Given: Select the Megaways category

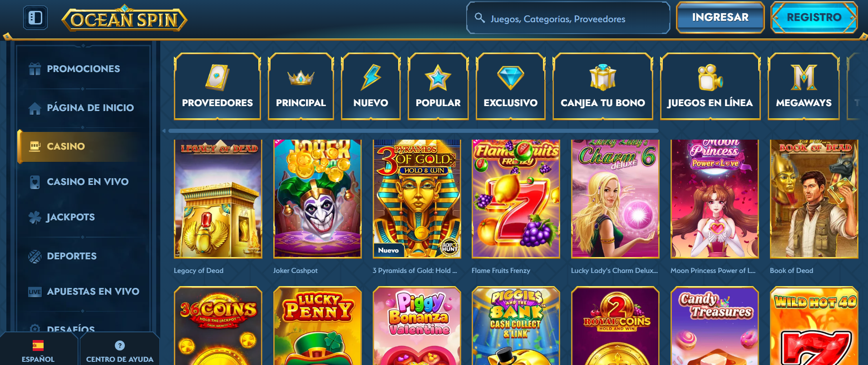Looking at the screenshot, I should 804,86.
